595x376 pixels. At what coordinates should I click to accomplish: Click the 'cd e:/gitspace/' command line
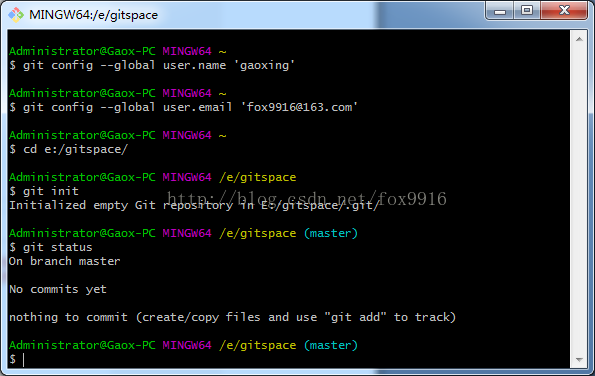pos(68,149)
